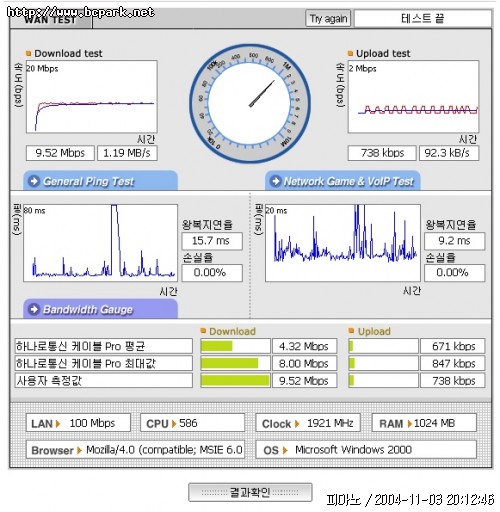Click the orange arrow next to LAN
Image resolution: width=500 pixels, height=512 pixels.
58,424
